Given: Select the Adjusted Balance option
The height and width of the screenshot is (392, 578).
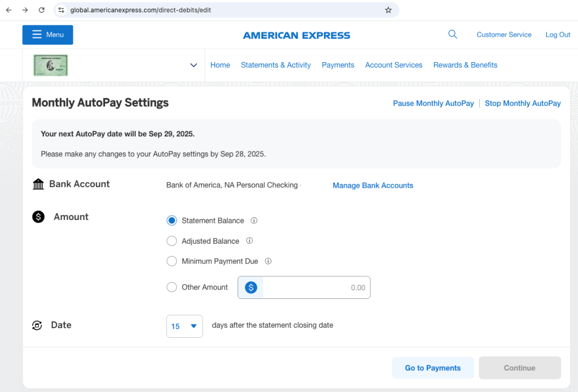Looking at the screenshot, I should tap(172, 241).
